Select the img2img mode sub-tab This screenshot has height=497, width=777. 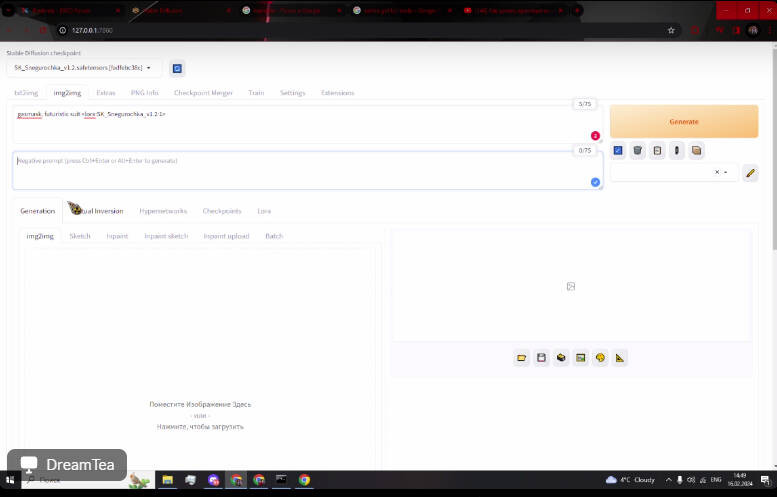pyautogui.click(x=40, y=236)
